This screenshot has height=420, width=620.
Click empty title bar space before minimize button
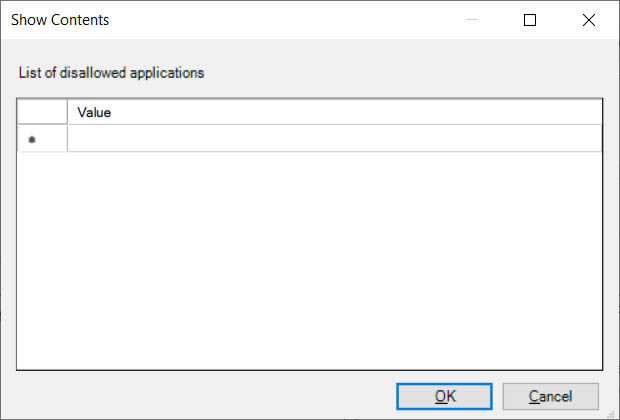click(300, 20)
